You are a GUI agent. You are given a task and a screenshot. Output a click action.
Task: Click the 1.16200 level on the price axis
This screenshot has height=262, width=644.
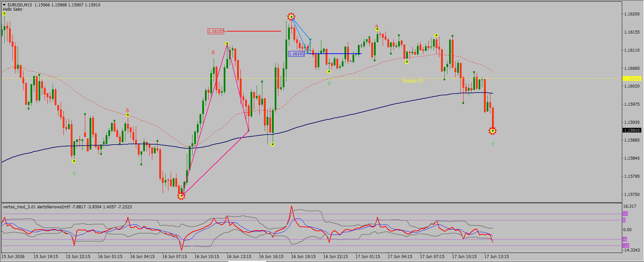click(x=632, y=14)
